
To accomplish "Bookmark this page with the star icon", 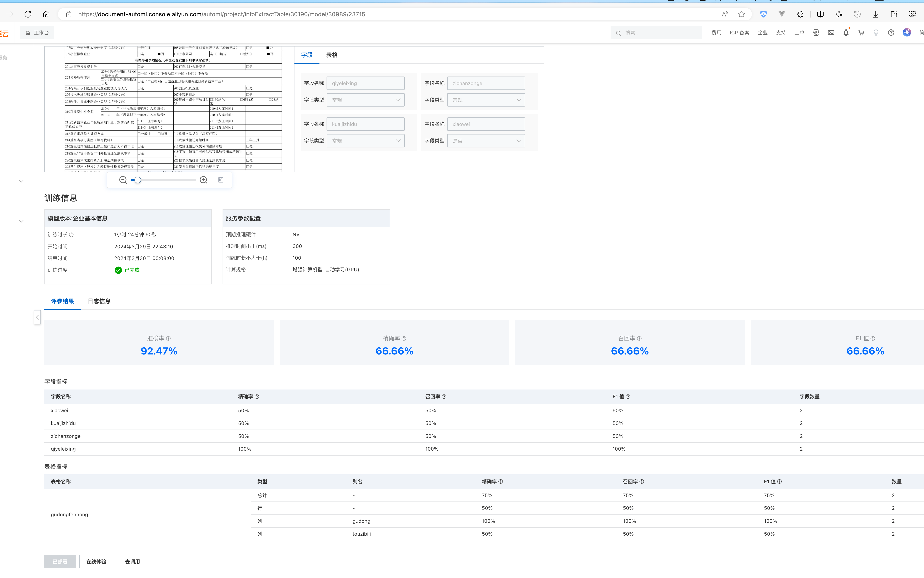I will tap(741, 14).
